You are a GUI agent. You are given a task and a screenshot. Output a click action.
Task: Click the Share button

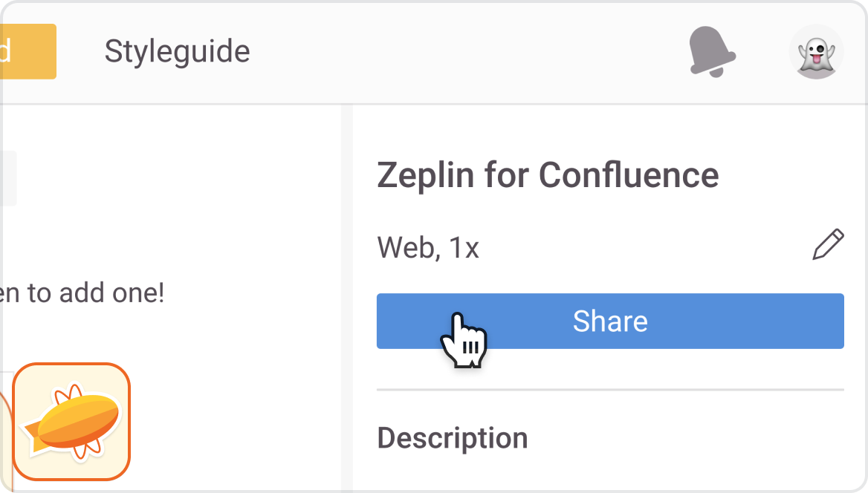(610, 321)
